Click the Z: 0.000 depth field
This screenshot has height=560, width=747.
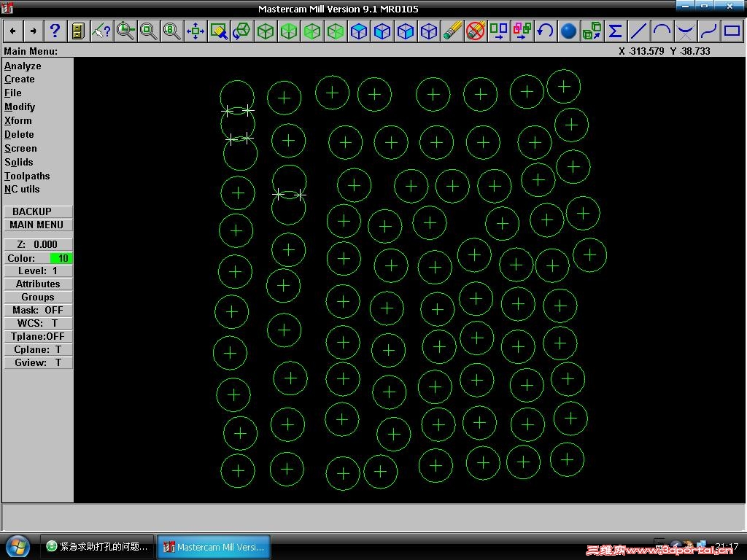38,244
